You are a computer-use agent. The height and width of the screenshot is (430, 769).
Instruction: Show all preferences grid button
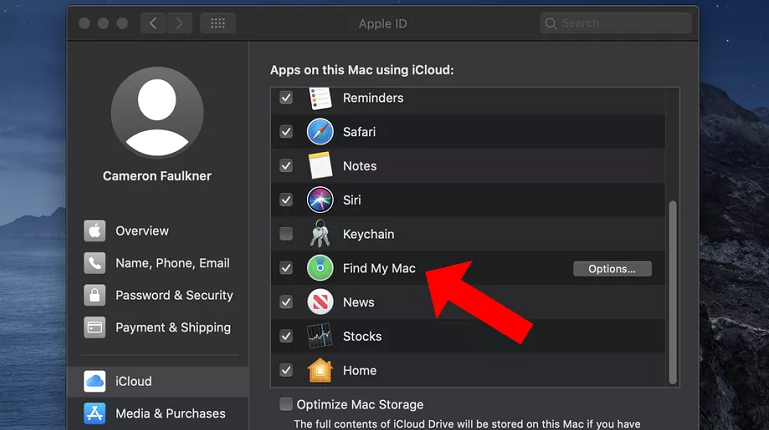(x=218, y=24)
